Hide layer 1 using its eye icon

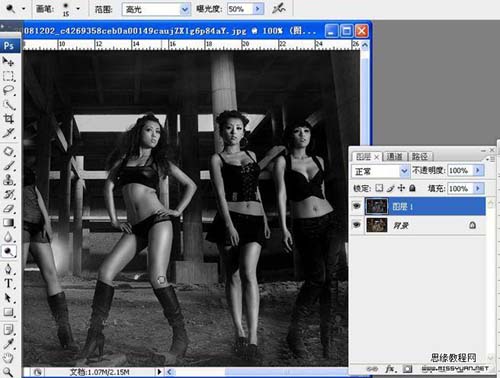coord(357,206)
